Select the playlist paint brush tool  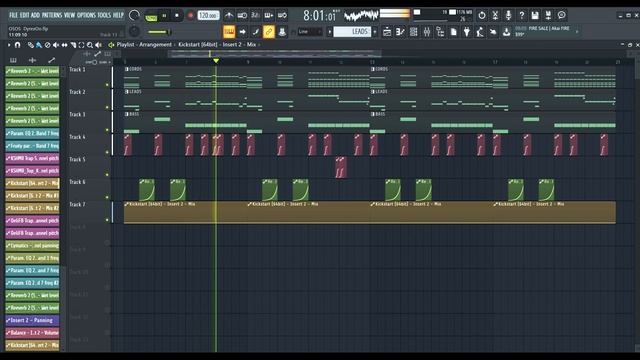coord(39,45)
